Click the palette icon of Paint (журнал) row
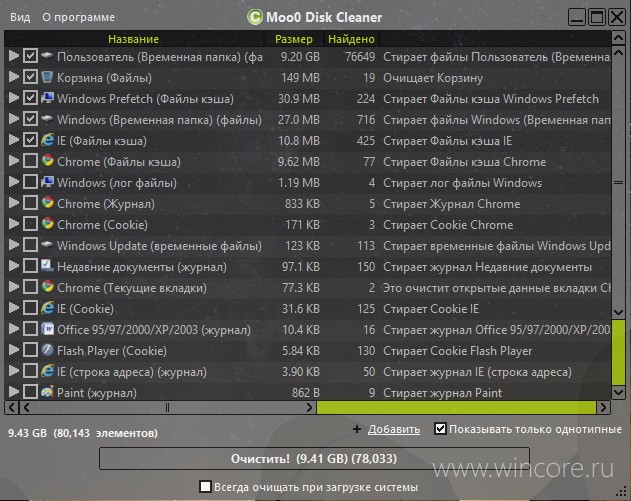The width and height of the screenshot is (631, 501). pyautogui.click(x=47, y=392)
